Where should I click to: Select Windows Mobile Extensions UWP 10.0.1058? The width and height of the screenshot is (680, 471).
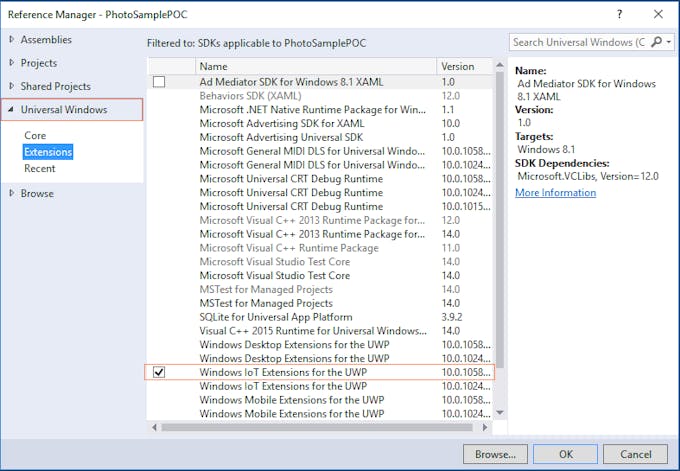coord(320,400)
